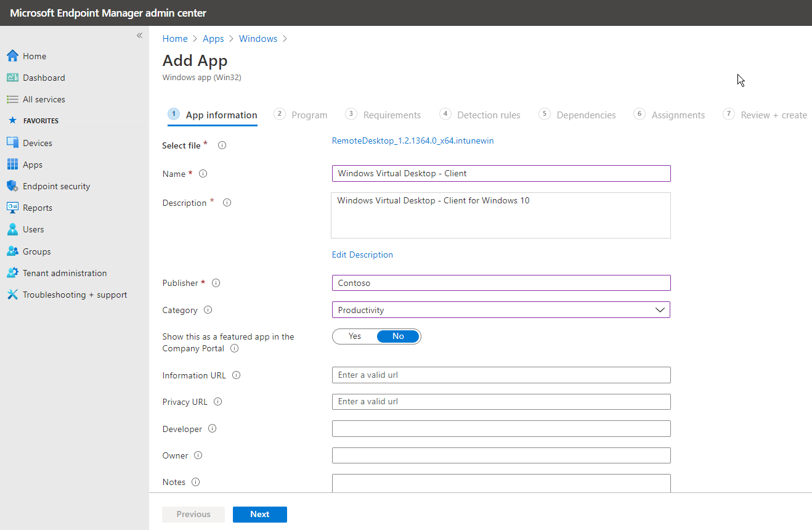Image resolution: width=812 pixels, height=530 pixels.
Task: Click the Previous button
Action: coord(193,514)
